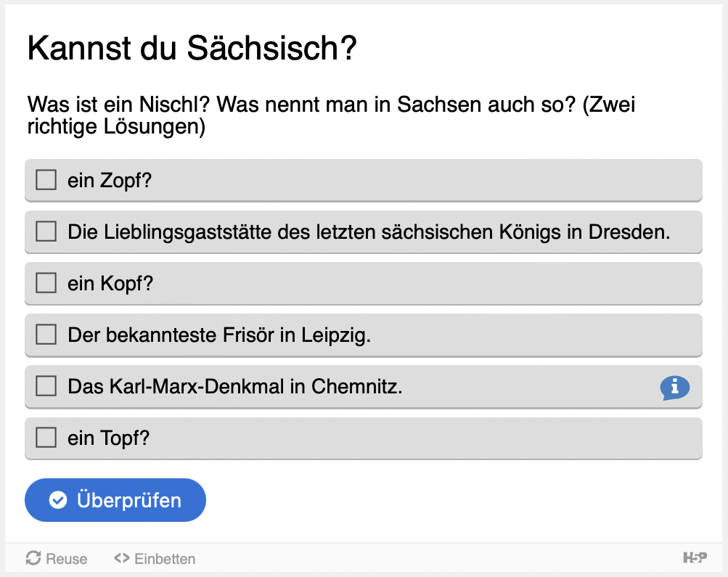The image size is (728, 577).
Task: Click the Einbetten text link
Action: (x=165, y=559)
